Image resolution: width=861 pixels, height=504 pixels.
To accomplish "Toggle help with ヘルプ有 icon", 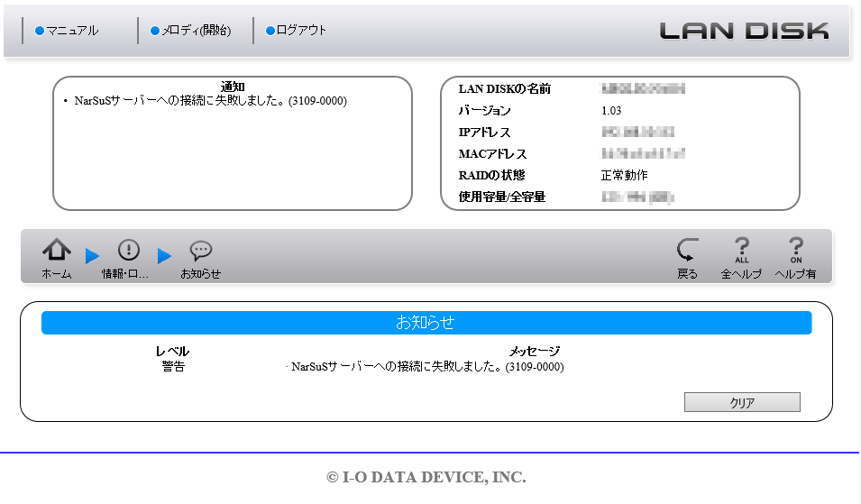I will [796, 250].
